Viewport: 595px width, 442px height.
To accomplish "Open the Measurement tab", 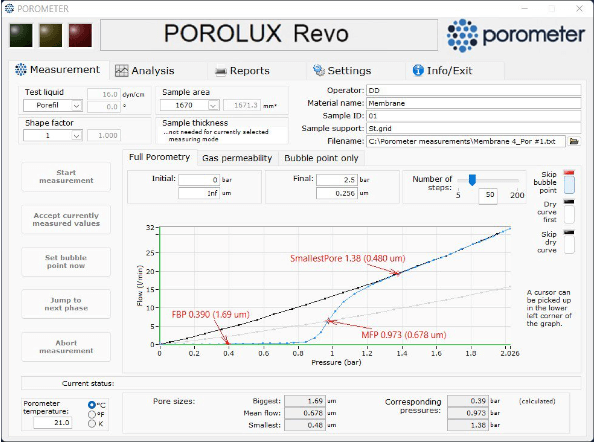I will coord(58,70).
